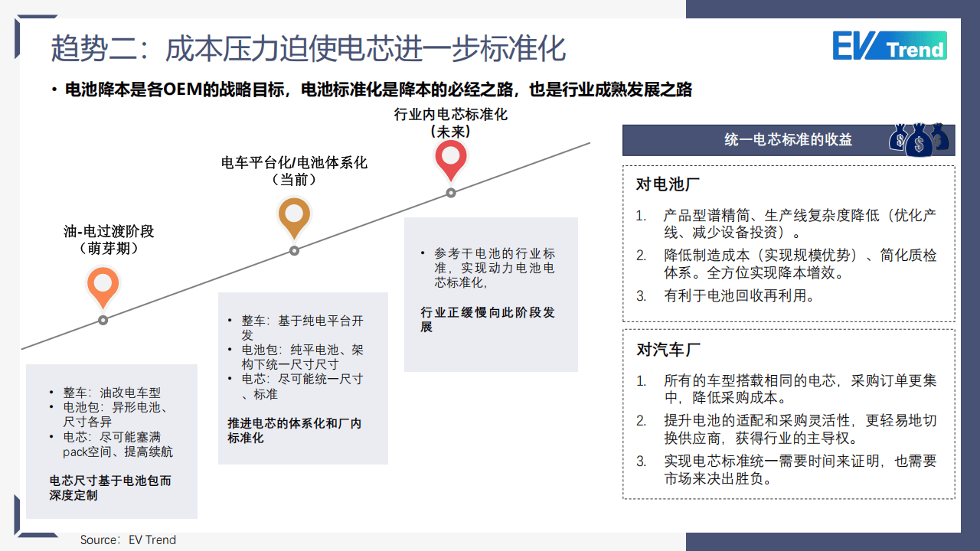980x551 pixels.
Task: Toggle the middle timeline circle marker
Action: pyautogui.click(x=293, y=250)
